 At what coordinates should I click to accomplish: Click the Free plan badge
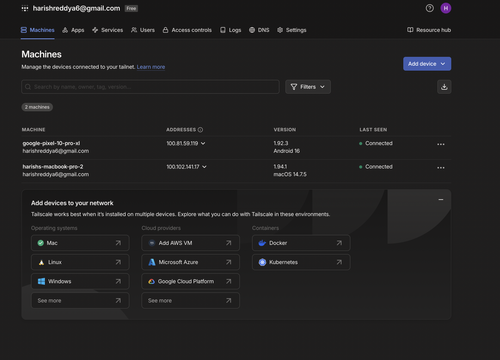pos(131,9)
